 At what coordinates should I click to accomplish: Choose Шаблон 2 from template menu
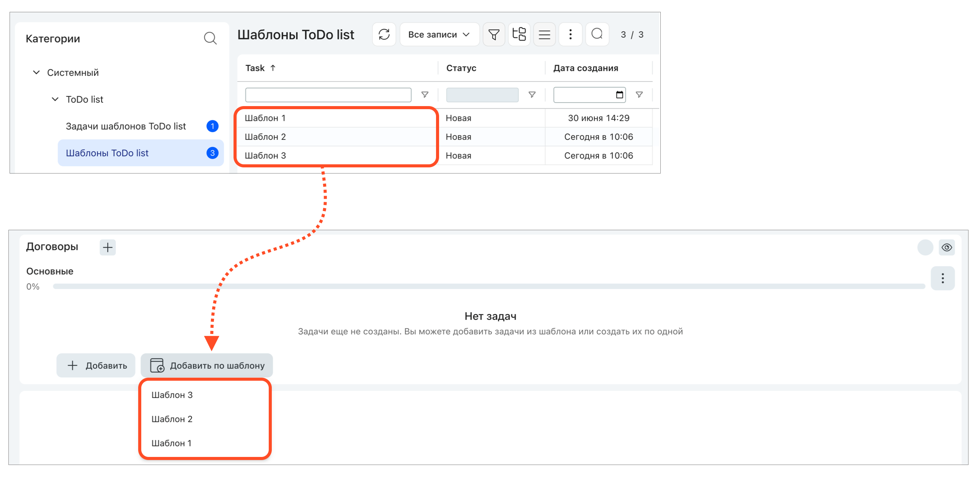tap(172, 419)
